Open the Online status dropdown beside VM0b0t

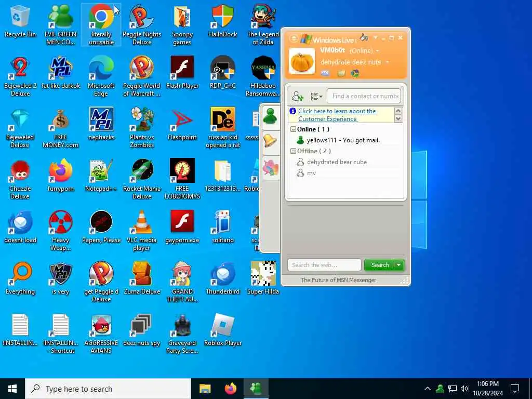click(x=377, y=51)
